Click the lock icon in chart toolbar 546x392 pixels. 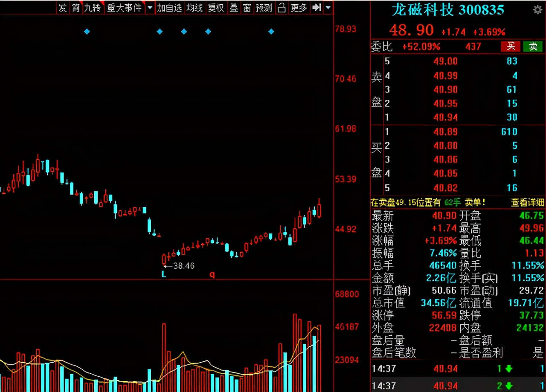click(281, 7)
